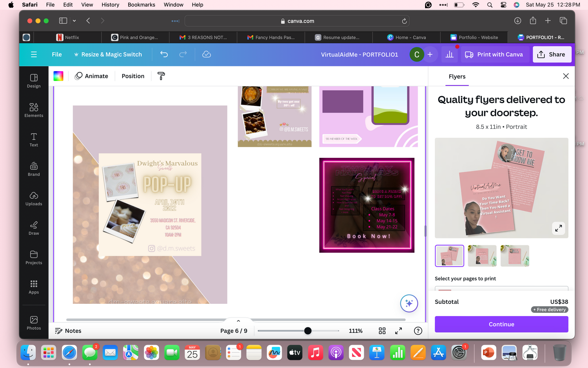The height and width of the screenshot is (368, 588).
Task: Open the analytics bar chart icon
Action: (x=450, y=54)
